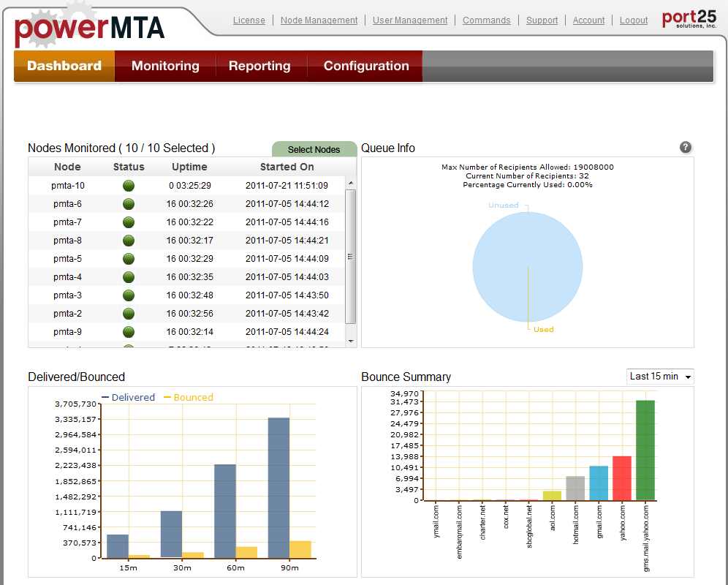Image resolution: width=728 pixels, height=585 pixels.
Task: Click the Max Number of Recipients Allowed text
Action: [x=528, y=167]
